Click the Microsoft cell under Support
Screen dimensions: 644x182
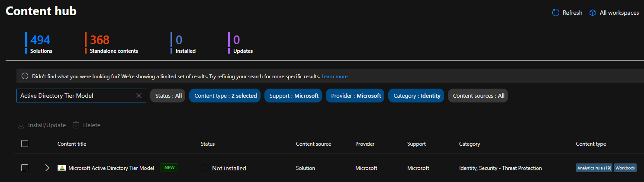click(x=418, y=168)
